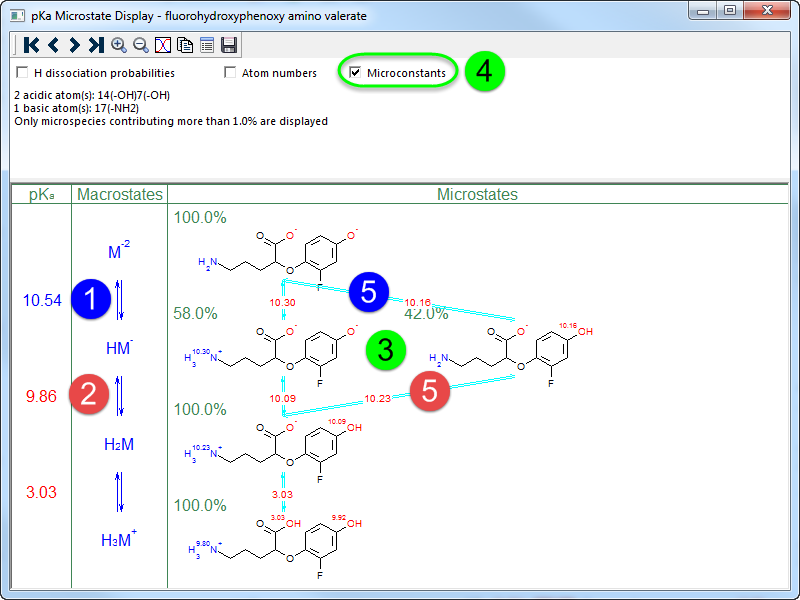
Task: Close the pKa Microstate Display window
Action: click(767, 11)
